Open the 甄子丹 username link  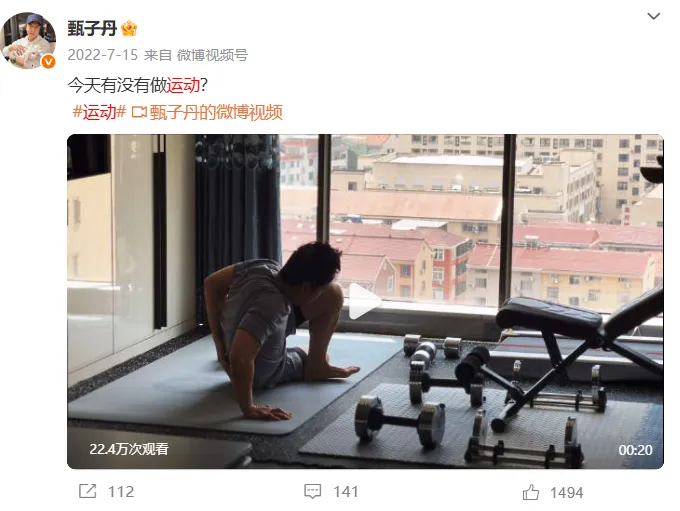[92, 29]
